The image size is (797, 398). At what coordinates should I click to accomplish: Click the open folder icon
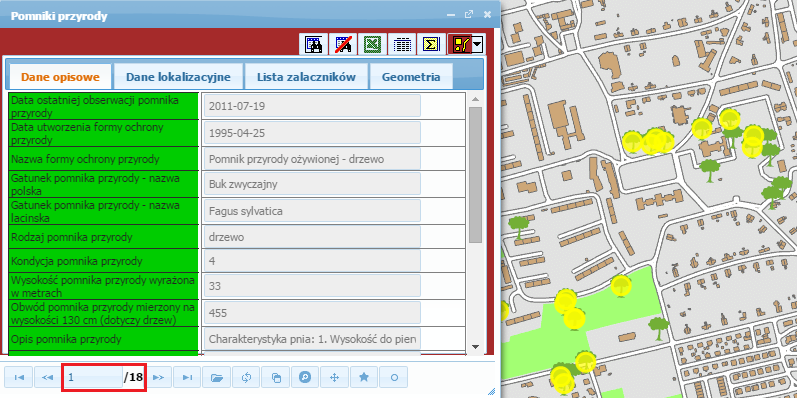(217, 377)
